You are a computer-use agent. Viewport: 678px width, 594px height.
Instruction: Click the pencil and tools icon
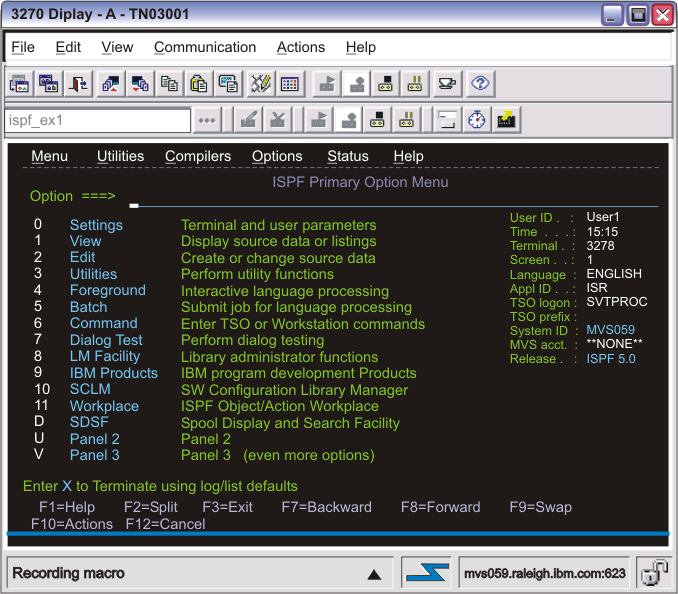261,83
